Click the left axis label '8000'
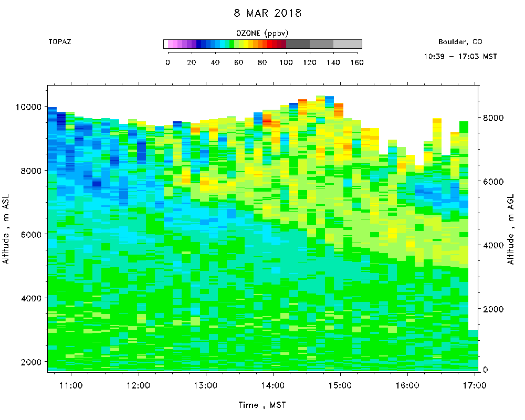This screenshot has height=420, width=525. point(31,171)
